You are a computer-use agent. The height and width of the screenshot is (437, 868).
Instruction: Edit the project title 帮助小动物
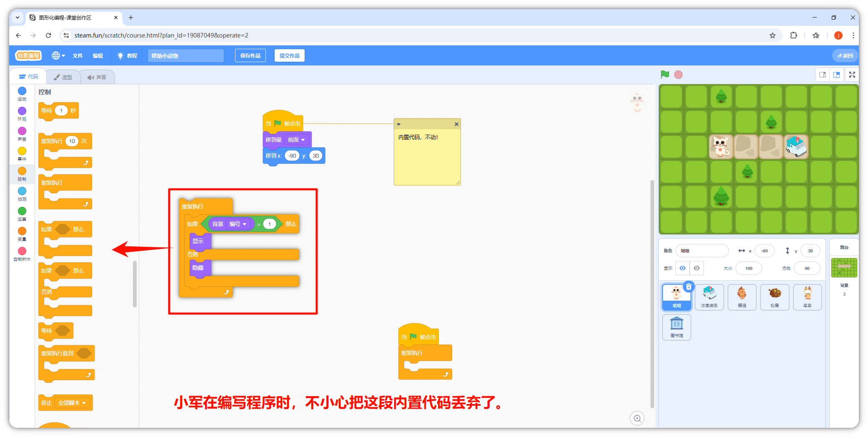(x=185, y=55)
